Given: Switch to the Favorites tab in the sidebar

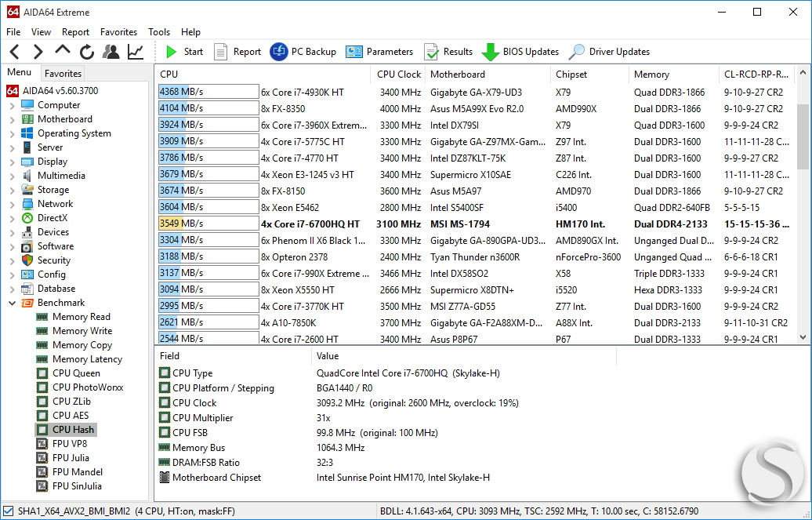Looking at the screenshot, I should tap(63, 74).
